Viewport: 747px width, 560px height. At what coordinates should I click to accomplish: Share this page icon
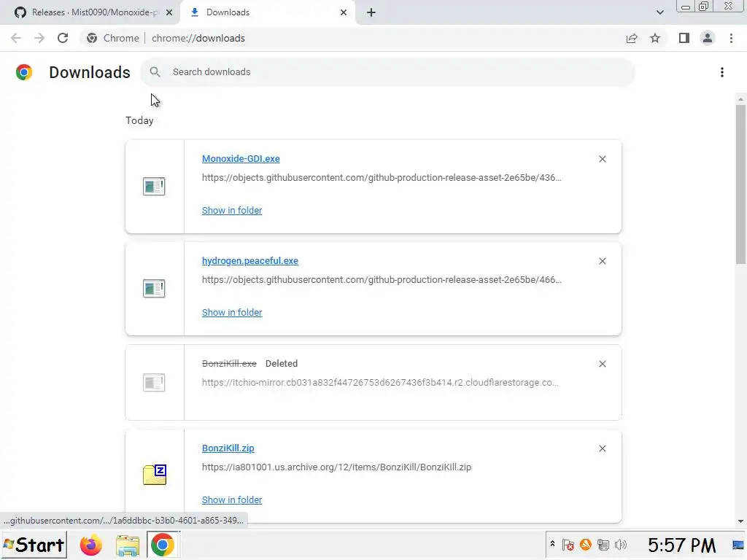click(x=632, y=38)
